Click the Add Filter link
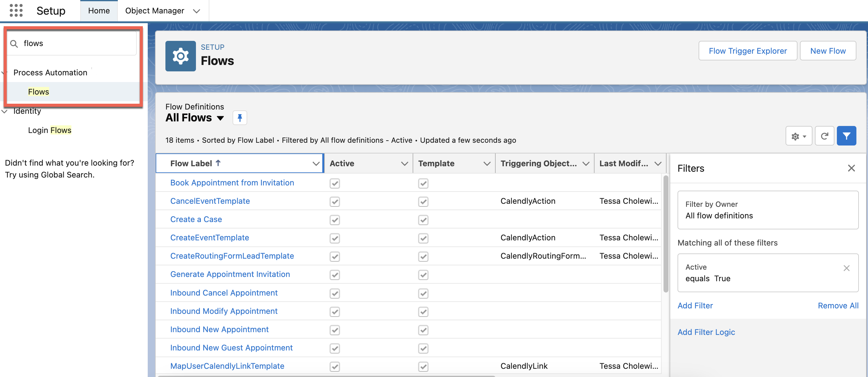 point(695,305)
